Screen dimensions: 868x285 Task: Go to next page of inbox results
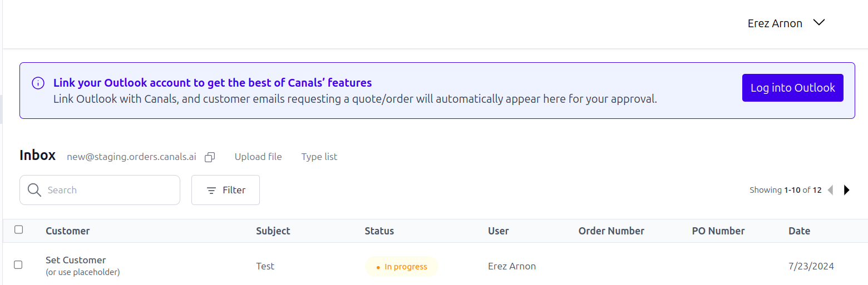click(847, 190)
